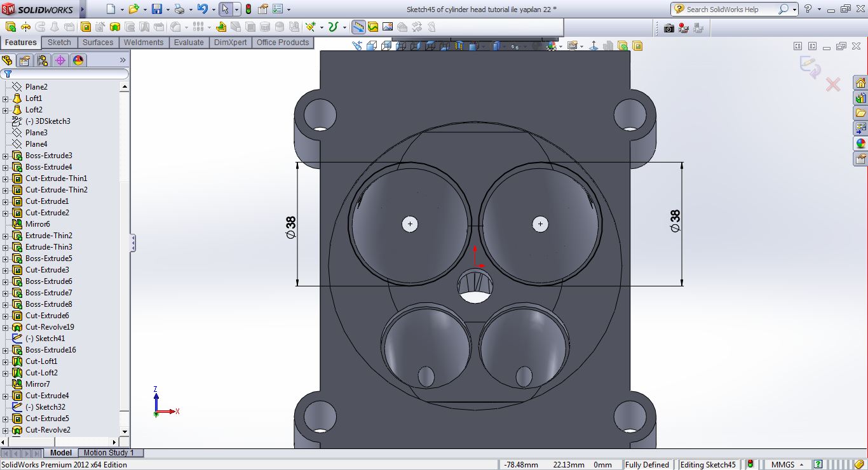
Task: Expand the Loft1 feature node
Action: tap(6, 98)
